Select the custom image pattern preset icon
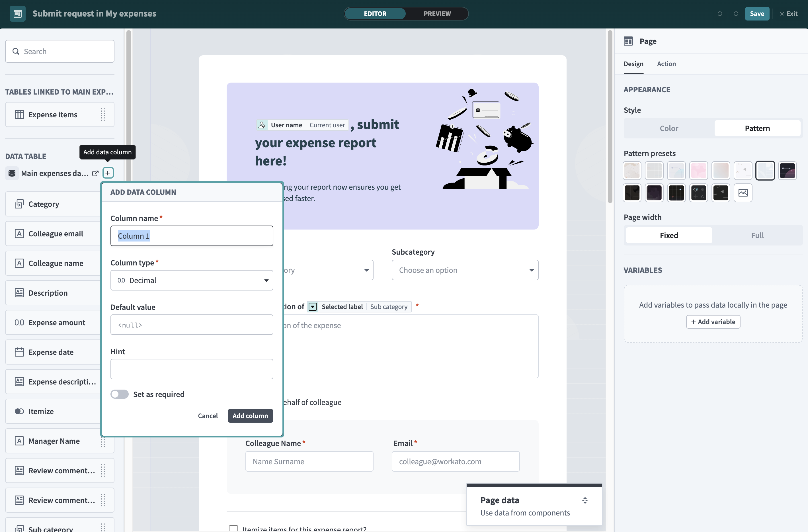 coord(743,193)
